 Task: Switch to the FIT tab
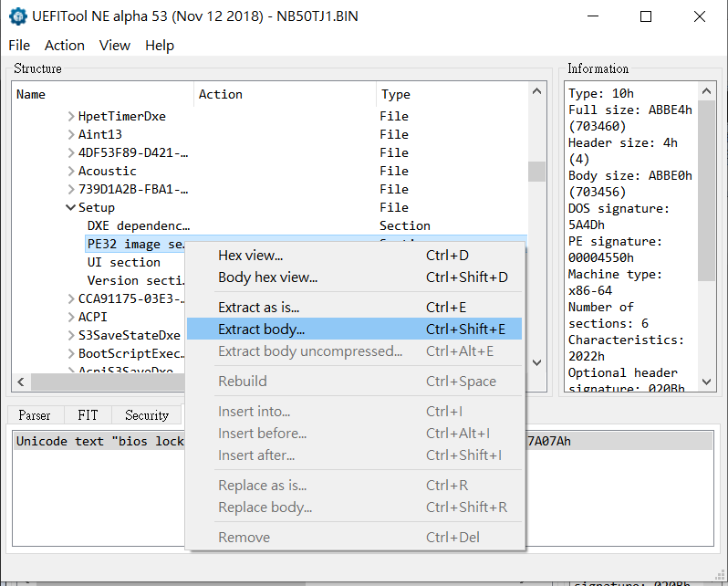pos(88,415)
